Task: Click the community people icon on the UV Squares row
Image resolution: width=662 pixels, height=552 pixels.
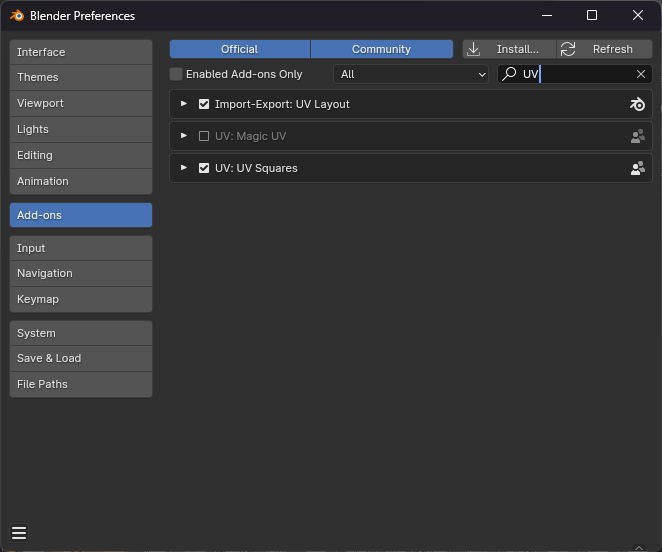Action: pos(638,168)
